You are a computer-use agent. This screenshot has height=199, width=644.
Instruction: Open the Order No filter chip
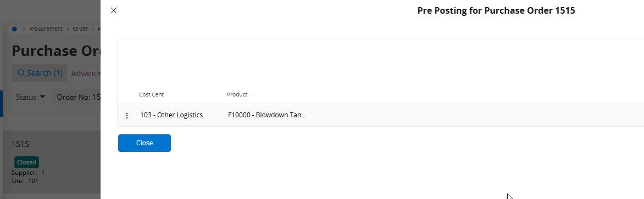point(79,98)
